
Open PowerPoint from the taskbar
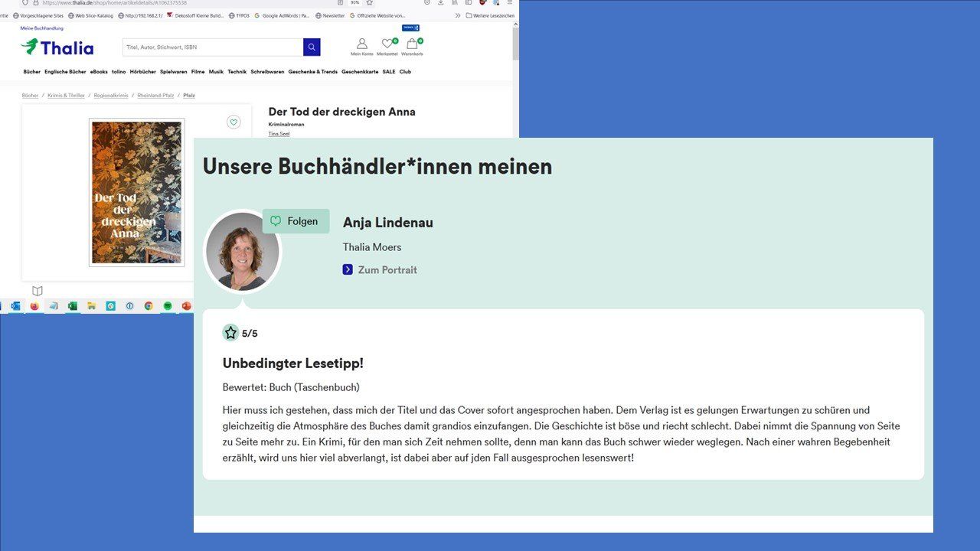pyautogui.click(x=186, y=306)
